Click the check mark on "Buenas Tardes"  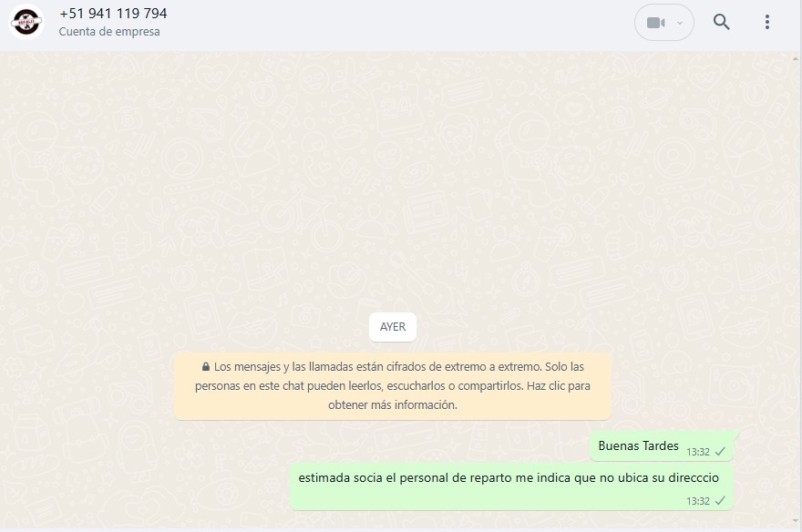point(720,452)
